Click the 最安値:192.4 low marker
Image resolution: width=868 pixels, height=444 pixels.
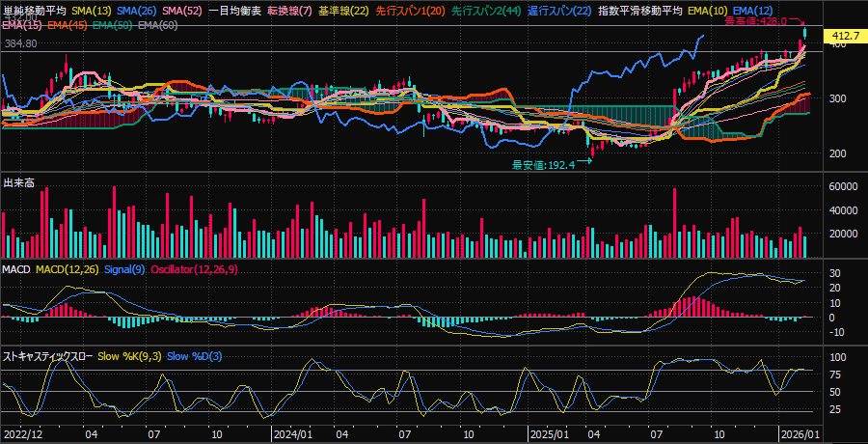click(543, 164)
